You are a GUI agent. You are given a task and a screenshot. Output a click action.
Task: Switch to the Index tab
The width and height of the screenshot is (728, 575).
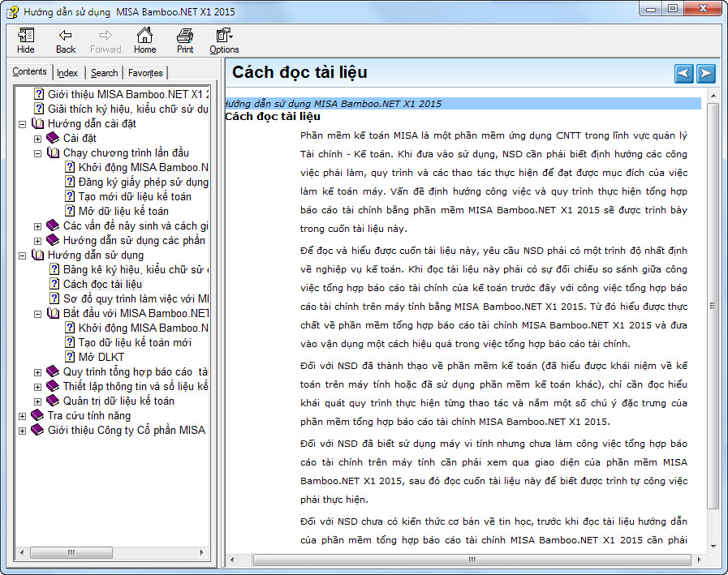click(67, 73)
